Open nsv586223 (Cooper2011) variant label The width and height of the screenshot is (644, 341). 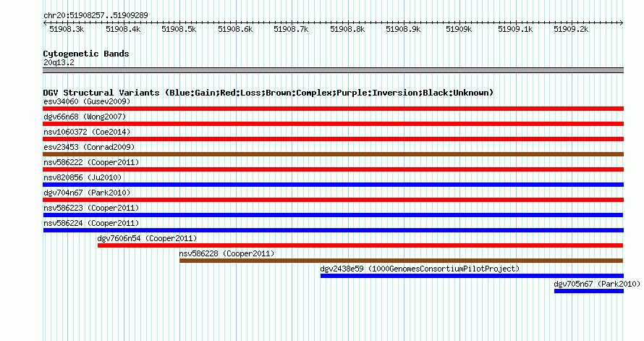tap(91, 208)
